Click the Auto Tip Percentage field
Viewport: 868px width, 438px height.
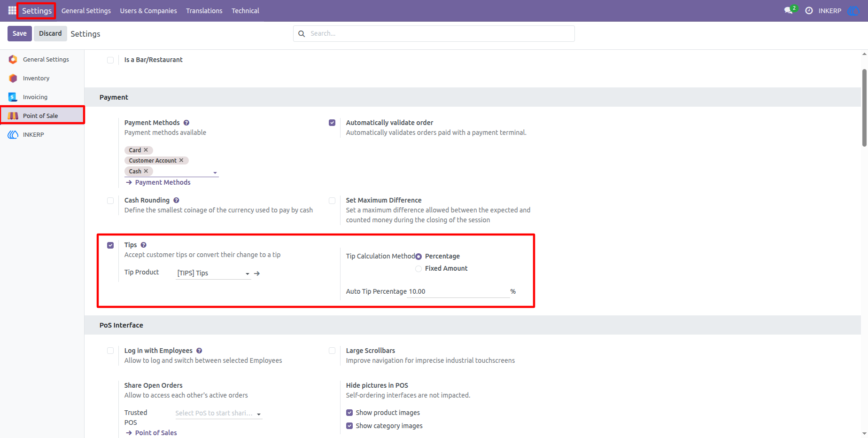pos(458,291)
